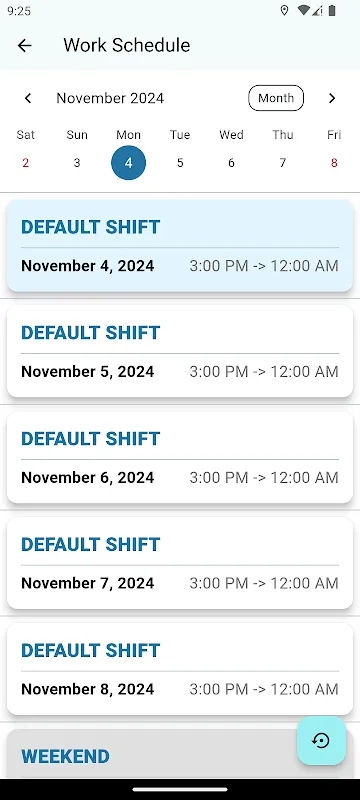View the November 7, 2024 shift details

point(180,563)
